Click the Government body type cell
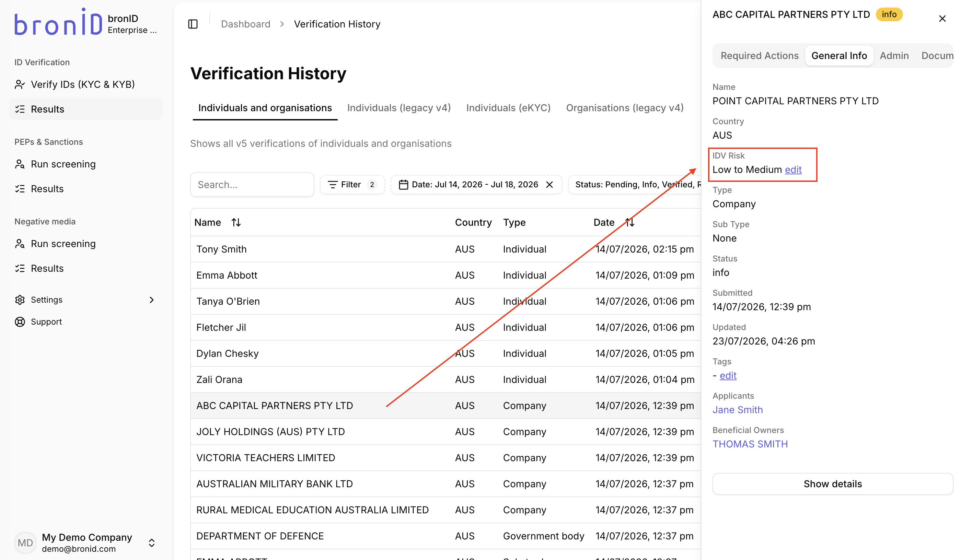This screenshot has width=961, height=560. (543, 536)
